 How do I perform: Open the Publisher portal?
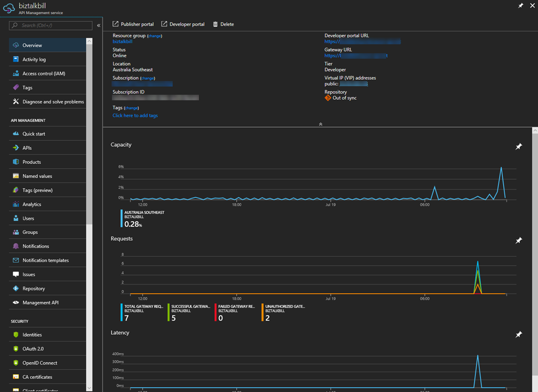[133, 24]
